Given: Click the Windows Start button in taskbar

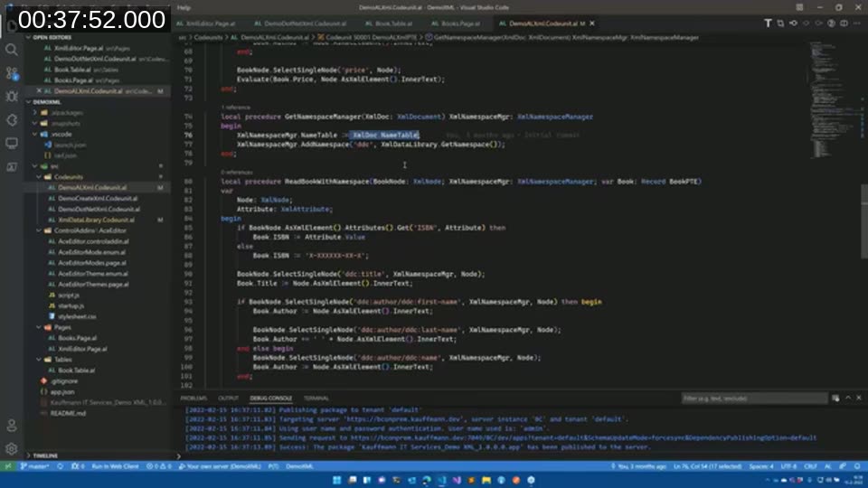Looking at the screenshot, I should [336, 480].
